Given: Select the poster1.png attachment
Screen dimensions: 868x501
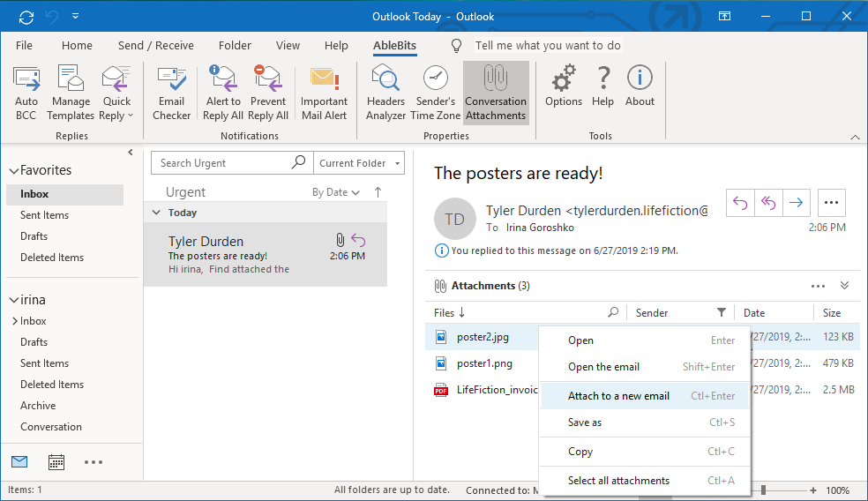Looking at the screenshot, I should (484, 363).
